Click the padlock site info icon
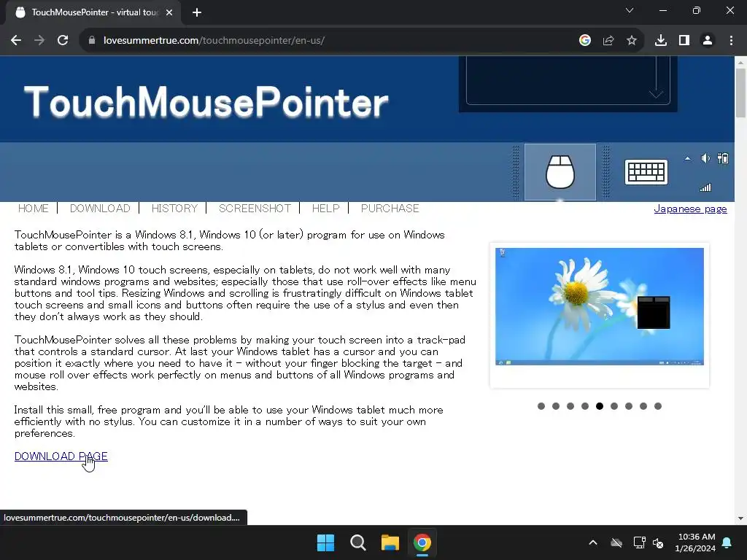 (x=92, y=41)
